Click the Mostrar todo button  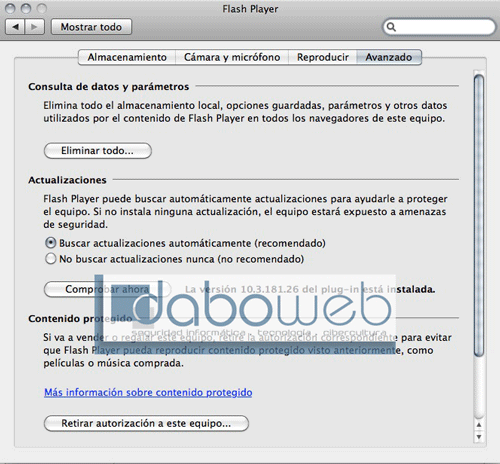tap(91, 27)
